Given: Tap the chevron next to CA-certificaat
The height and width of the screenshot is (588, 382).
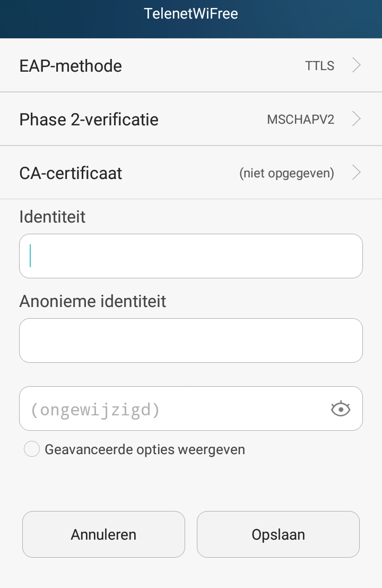Looking at the screenshot, I should (x=357, y=173).
